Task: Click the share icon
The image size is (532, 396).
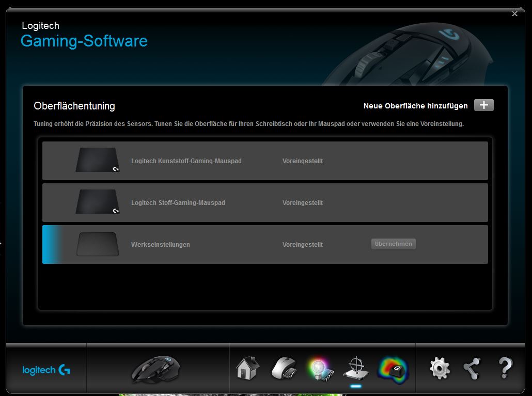Action: (472, 369)
